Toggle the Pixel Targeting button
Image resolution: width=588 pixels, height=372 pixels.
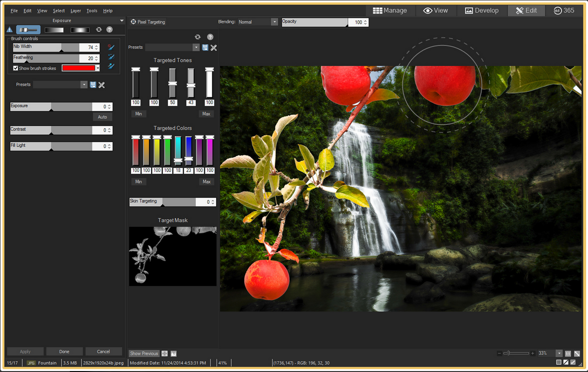pos(148,22)
